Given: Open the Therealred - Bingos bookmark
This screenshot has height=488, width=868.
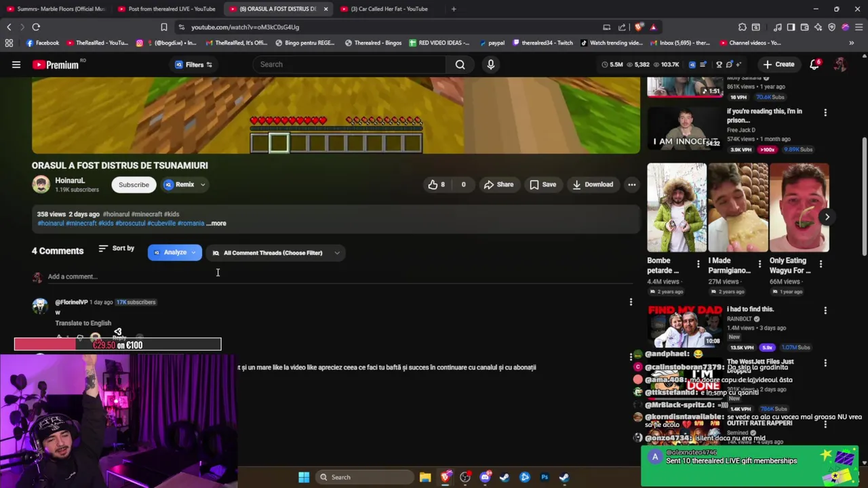Looking at the screenshot, I should [373, 43].
